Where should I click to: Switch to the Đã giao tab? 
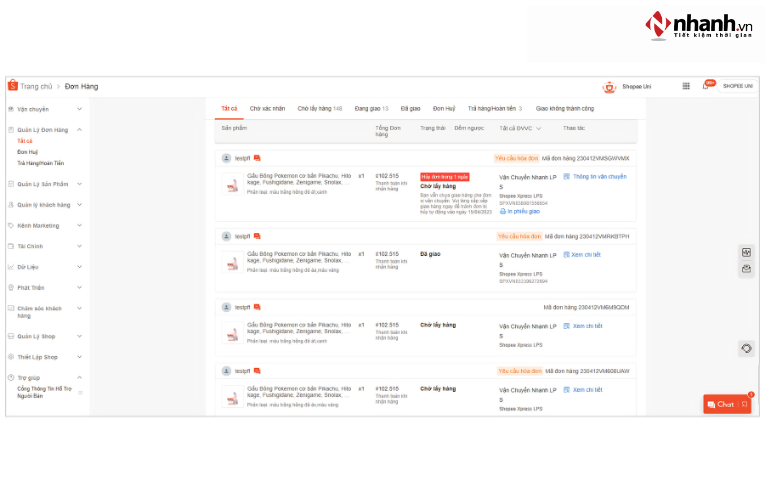(410, 108)
